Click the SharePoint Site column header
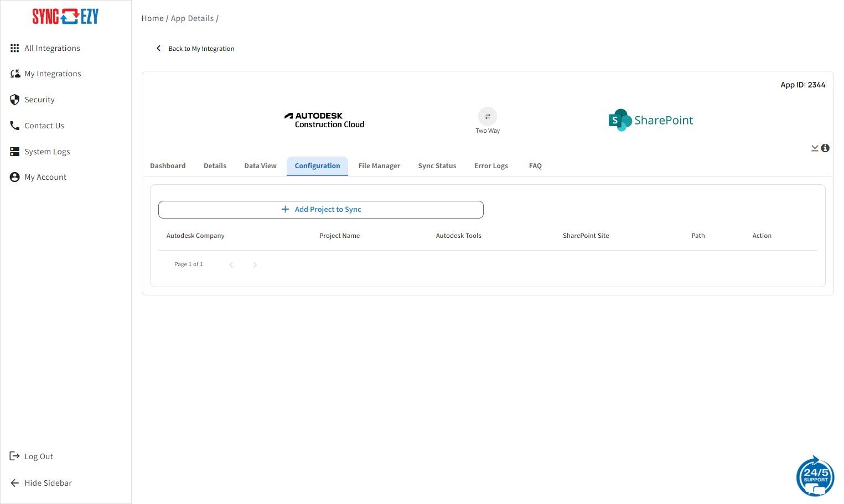Screen dimensions: 844x504 point(586,236)
